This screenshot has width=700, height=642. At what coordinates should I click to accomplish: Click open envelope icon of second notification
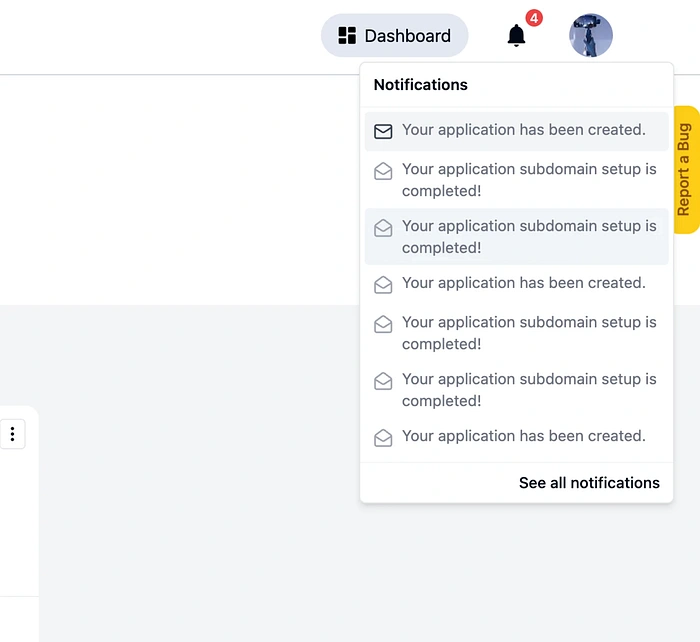tap(383, 171)
